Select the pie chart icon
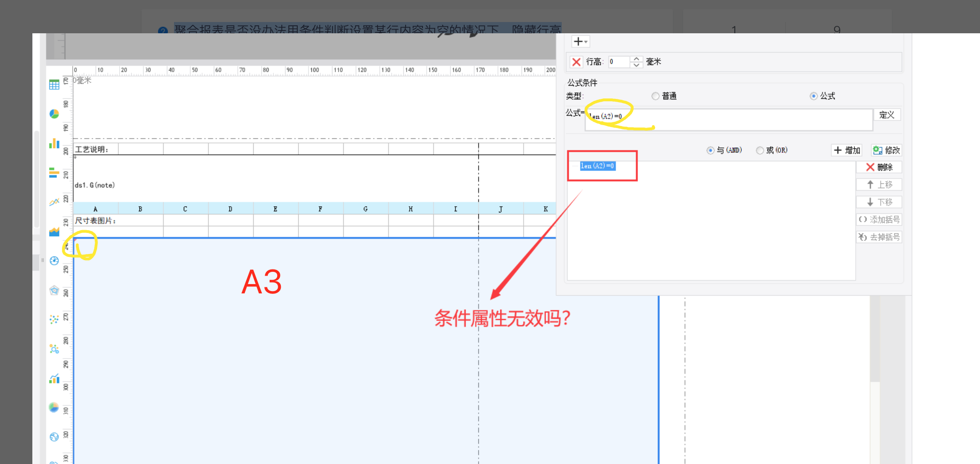980x464 pixels. 54,114
